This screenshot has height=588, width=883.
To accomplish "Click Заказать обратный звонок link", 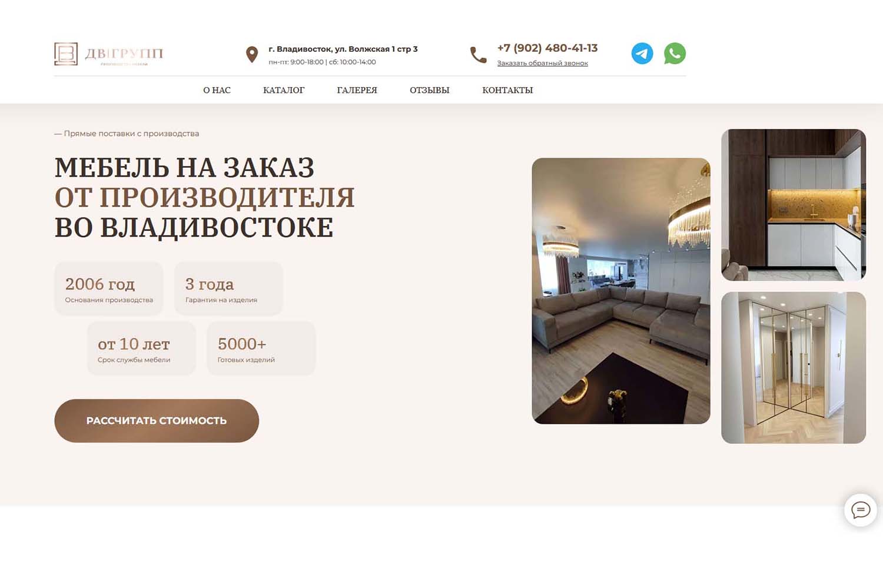I will pyautogui.click(x=542, y=63).
